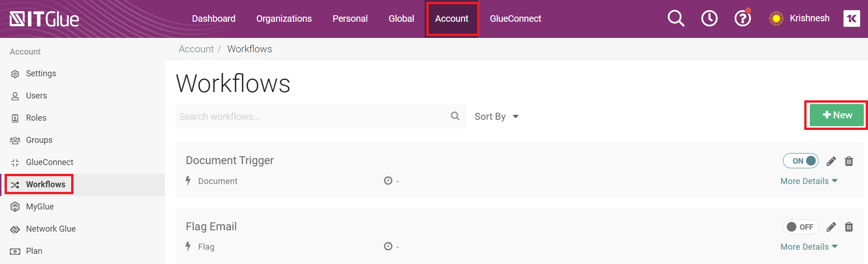Click the ITGlue logo

[44, 19]
